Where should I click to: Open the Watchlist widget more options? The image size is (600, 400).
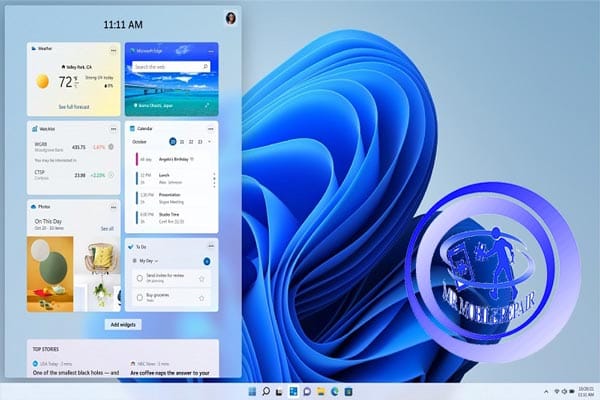(x=113, y=129)
